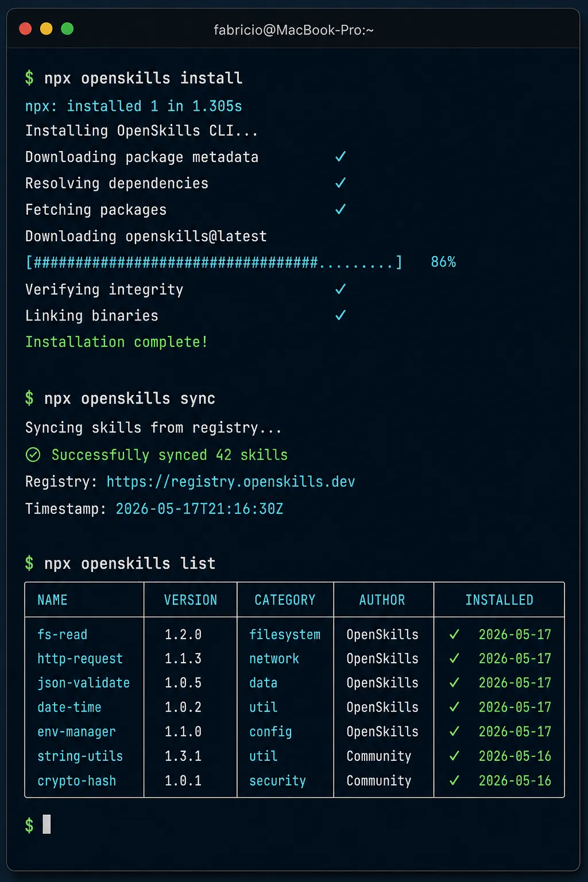Click the timestamp 2026-05-17T21:16:30Z
The image size is (588, 882).
[199, 509]
